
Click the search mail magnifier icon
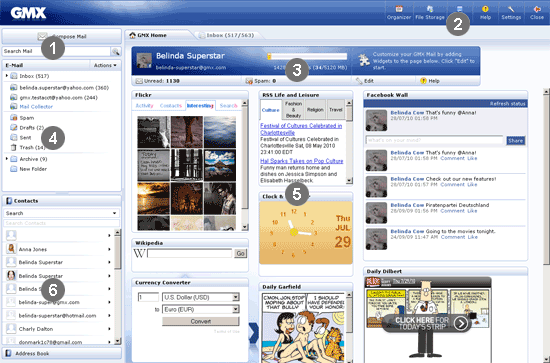(115, 52)
